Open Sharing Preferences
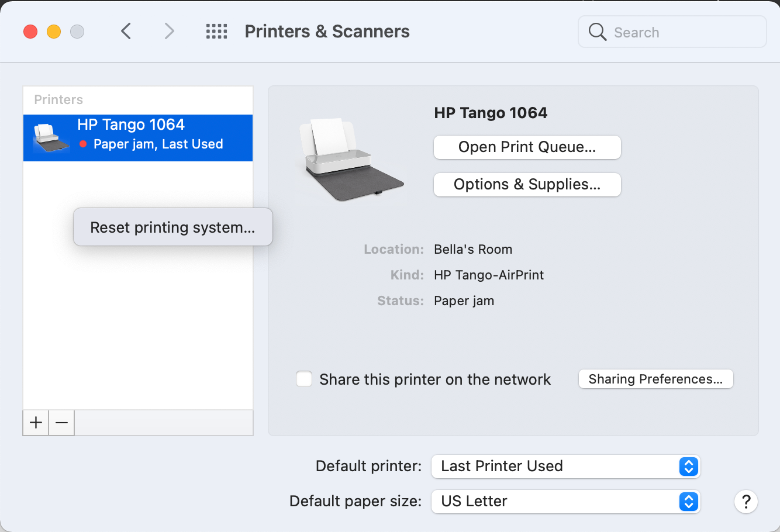 pyautogui.click(x=655, y=379)
